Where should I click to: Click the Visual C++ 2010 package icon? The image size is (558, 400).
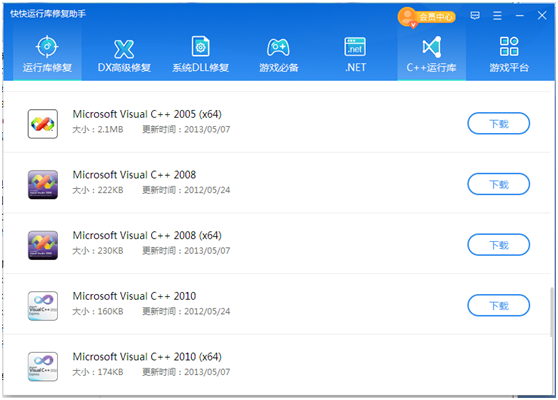pos(43,306)
